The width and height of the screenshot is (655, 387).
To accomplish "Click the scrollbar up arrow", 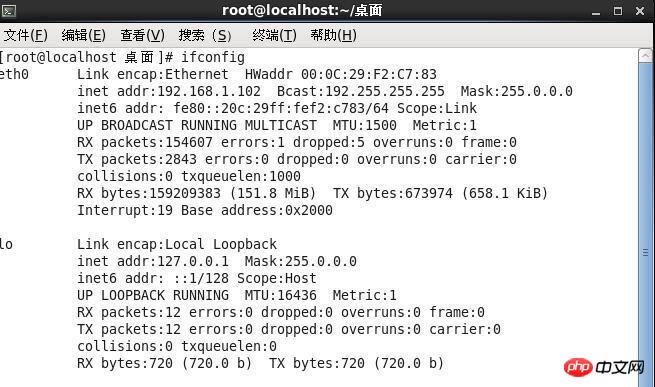I will point(646,56).
